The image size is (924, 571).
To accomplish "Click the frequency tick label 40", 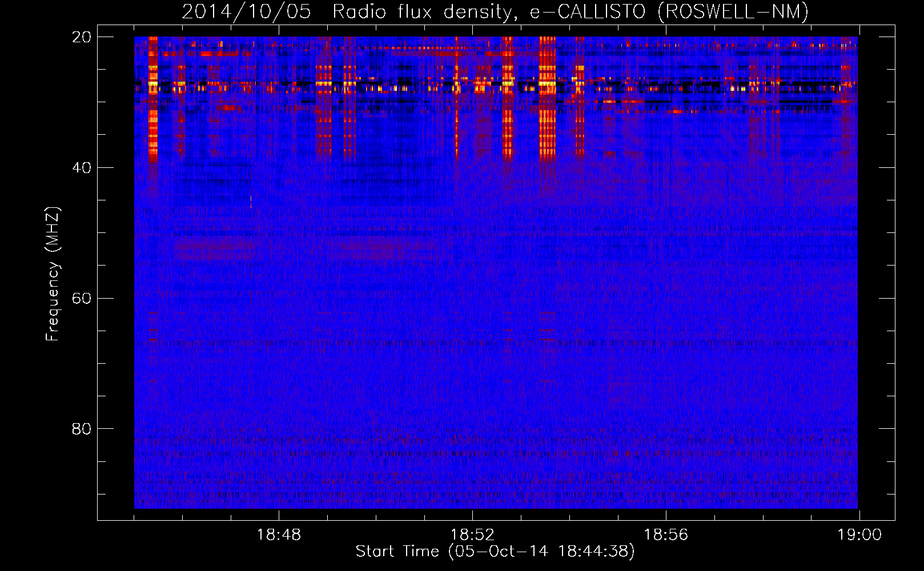I will coord(81,168).
